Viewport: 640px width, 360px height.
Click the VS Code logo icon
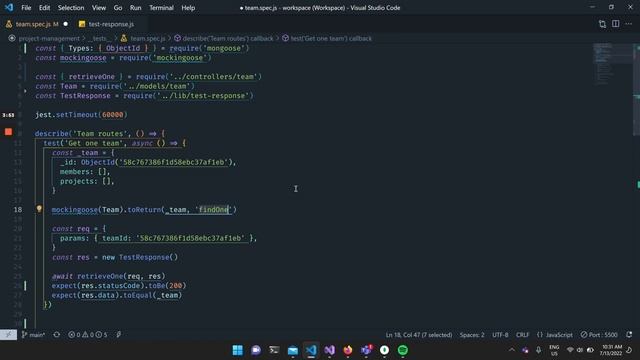point(9,8)
